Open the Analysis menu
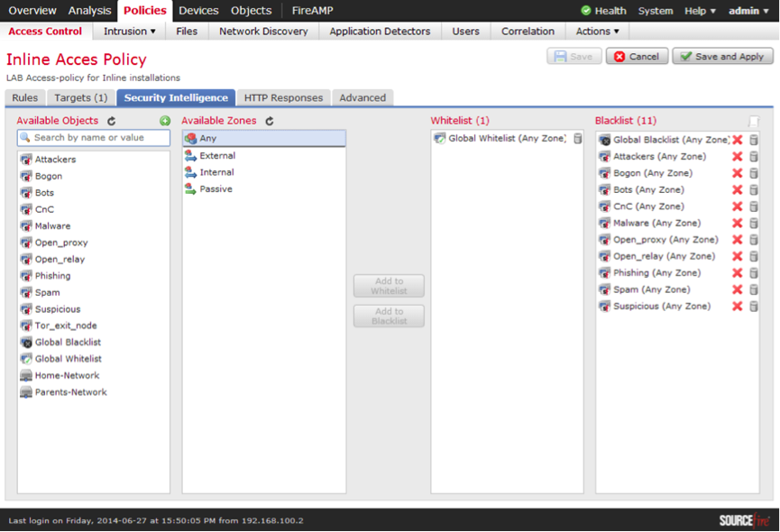 [89, 11]
